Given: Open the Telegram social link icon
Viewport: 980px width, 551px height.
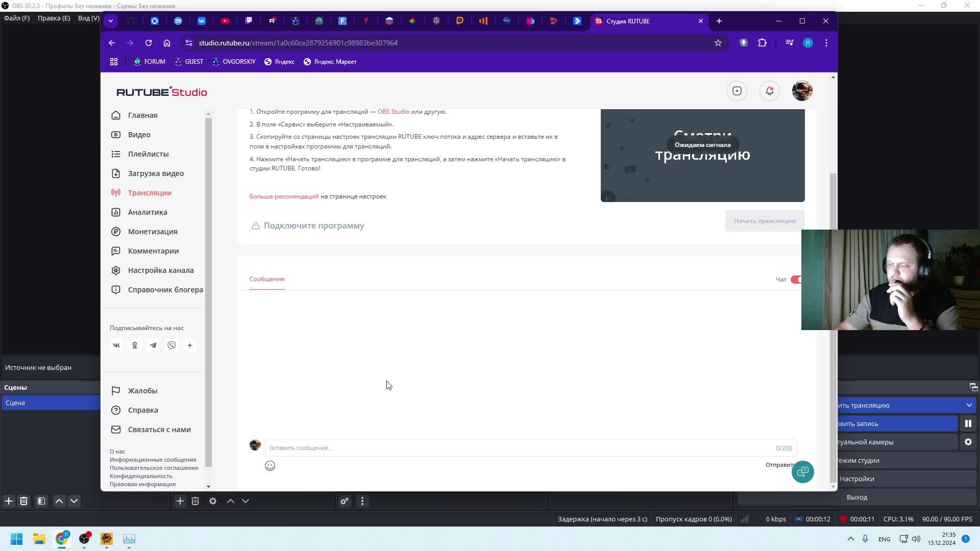Looking at the screenshot, I should coord(153,345).
